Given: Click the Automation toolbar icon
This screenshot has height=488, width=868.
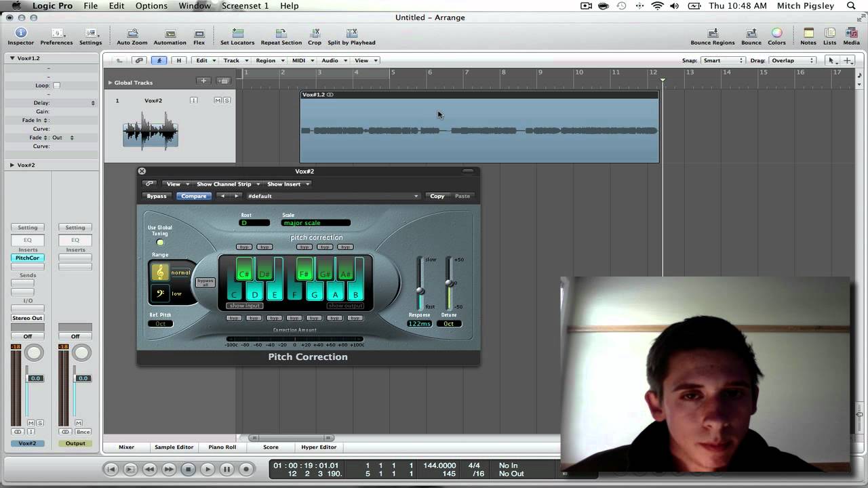Looking at the screenshot, I should 170,37.
